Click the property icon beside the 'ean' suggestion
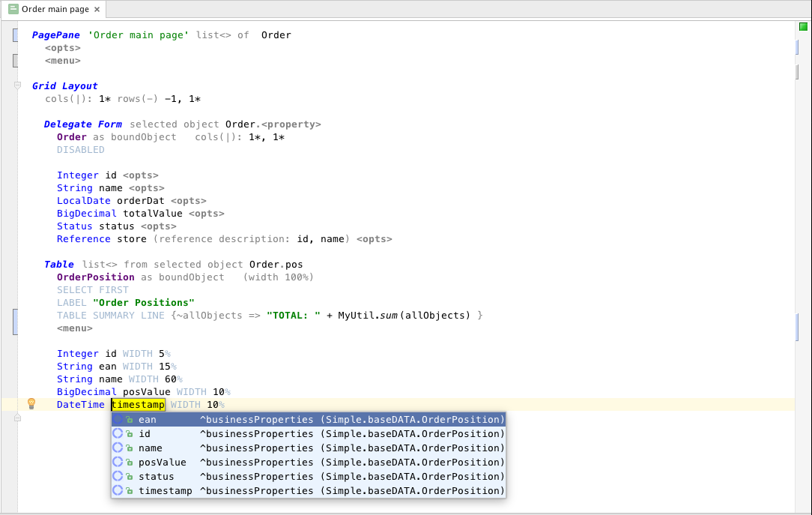Image resolution: width=812 pixels, height=515 pixels. (x=118, y=420)
